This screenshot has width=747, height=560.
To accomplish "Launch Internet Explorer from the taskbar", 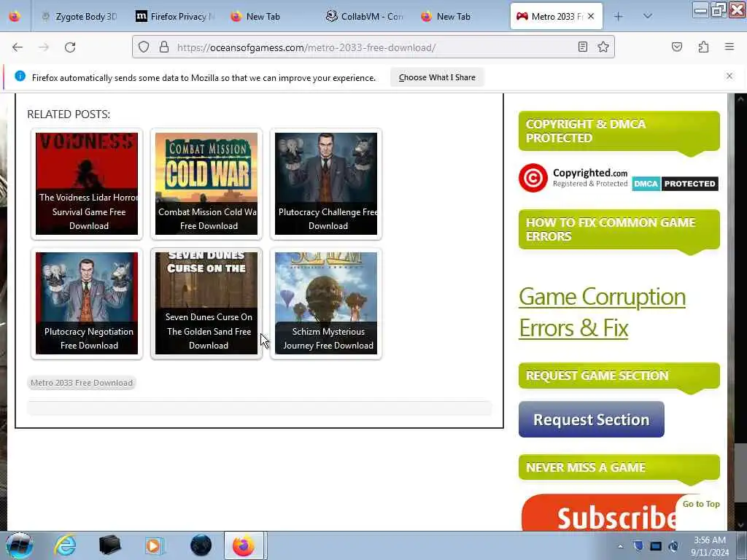I will pyautogui.click(x=65, y=545).
